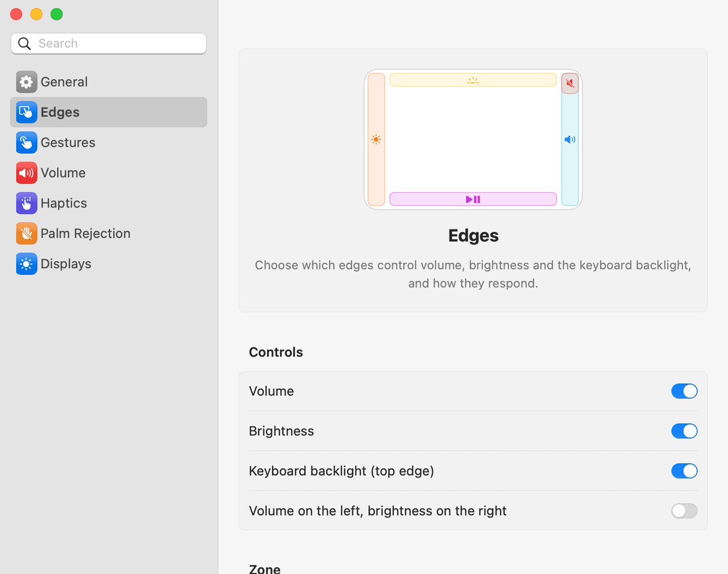
Task: Click the Edges sidebar icon
Action: point(26,112)
